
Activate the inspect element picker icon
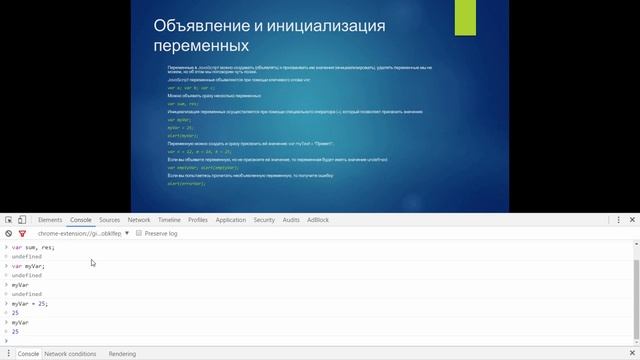(9, 220)
